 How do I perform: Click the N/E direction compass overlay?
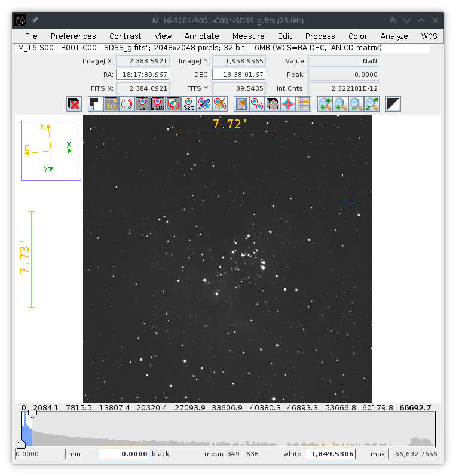51,151
